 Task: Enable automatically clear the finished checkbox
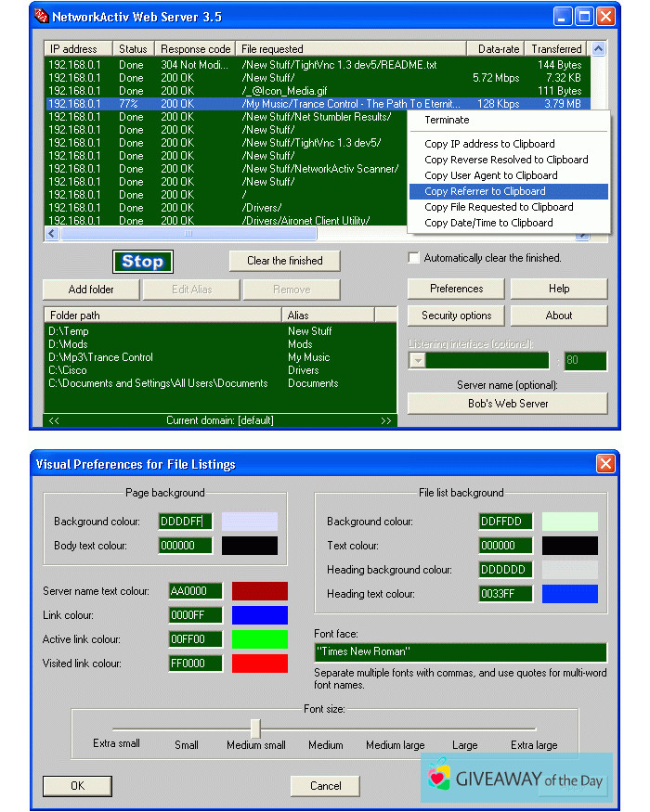[x=414, y=258]
